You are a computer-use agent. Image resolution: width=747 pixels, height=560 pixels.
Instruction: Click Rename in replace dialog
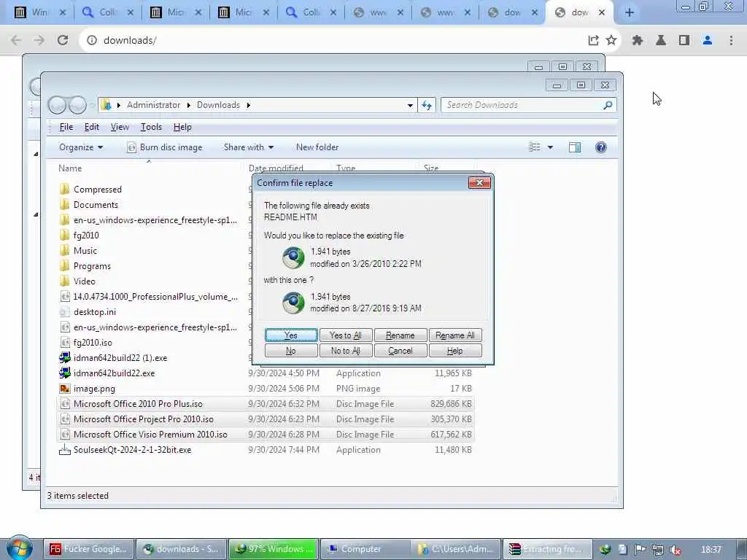tap(400, 335)
